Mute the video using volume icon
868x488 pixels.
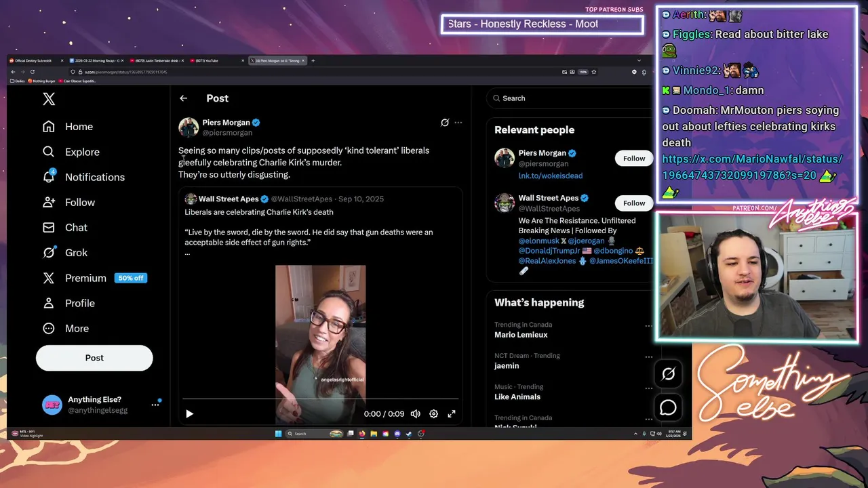point(416,413)
